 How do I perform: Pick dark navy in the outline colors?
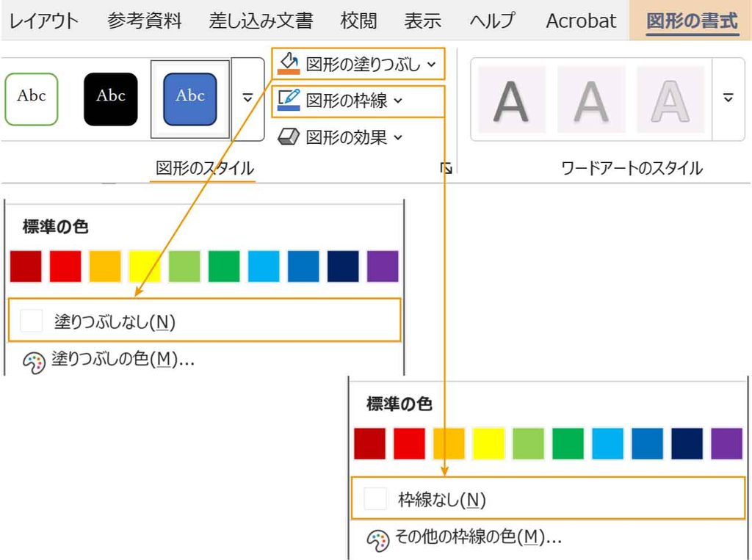tap(687, 444)
